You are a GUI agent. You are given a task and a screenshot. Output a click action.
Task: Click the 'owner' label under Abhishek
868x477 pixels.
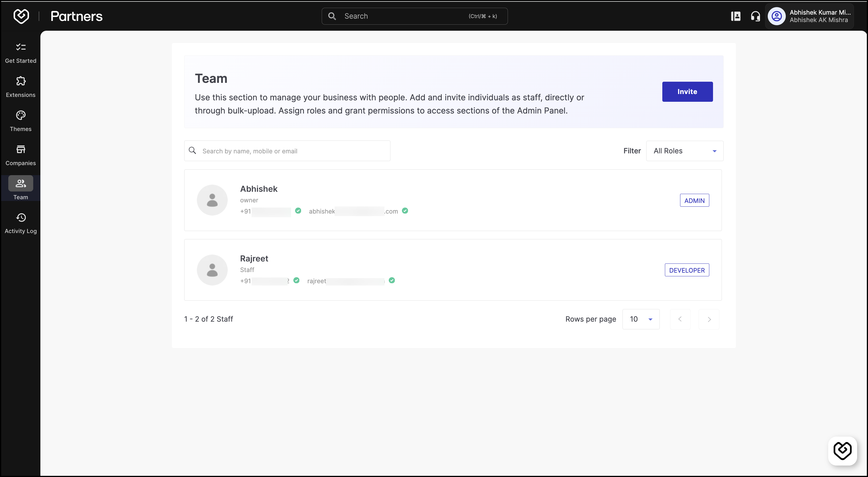[x=249, y=200]
